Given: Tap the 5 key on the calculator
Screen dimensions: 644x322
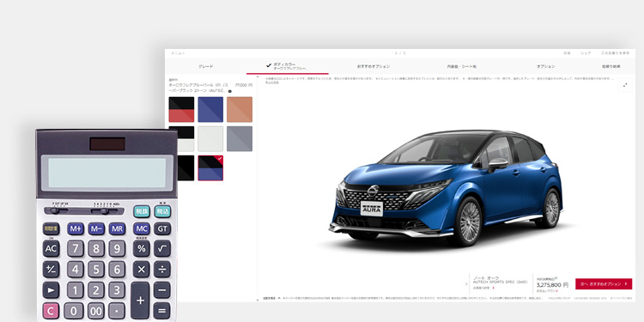Looking at the screenshot, I should [x=96, y=269].
